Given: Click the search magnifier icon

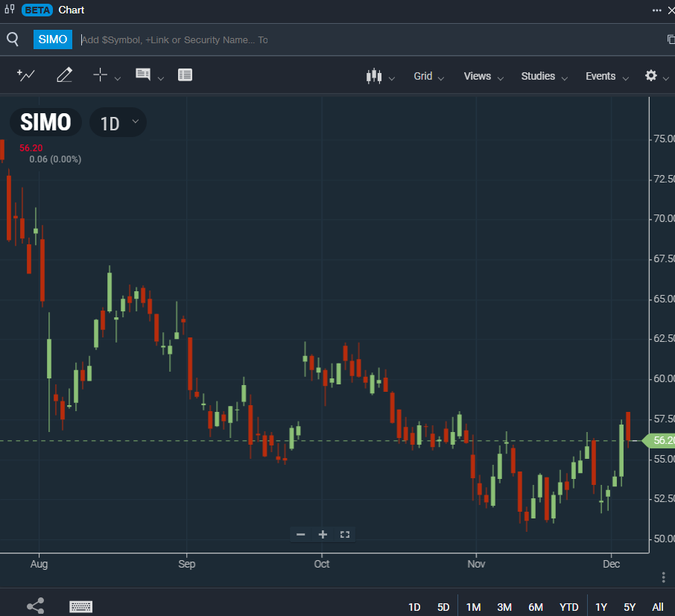Looking at the screenshot, I should (x=13, y=39).
